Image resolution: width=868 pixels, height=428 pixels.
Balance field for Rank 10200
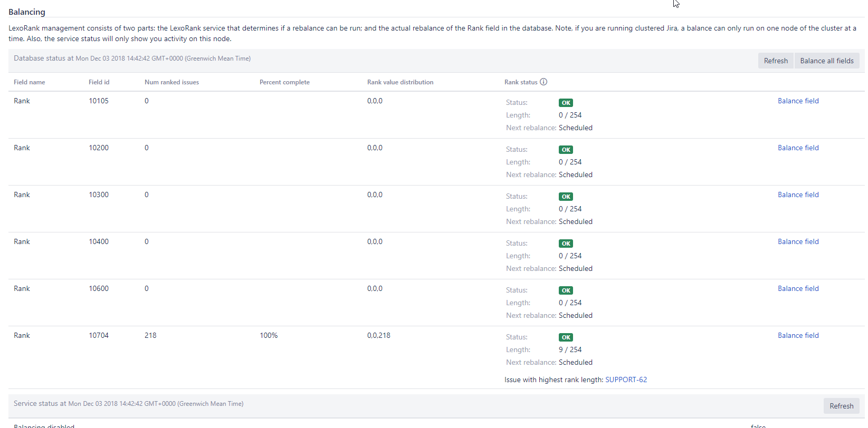click(x=798, y=148)
